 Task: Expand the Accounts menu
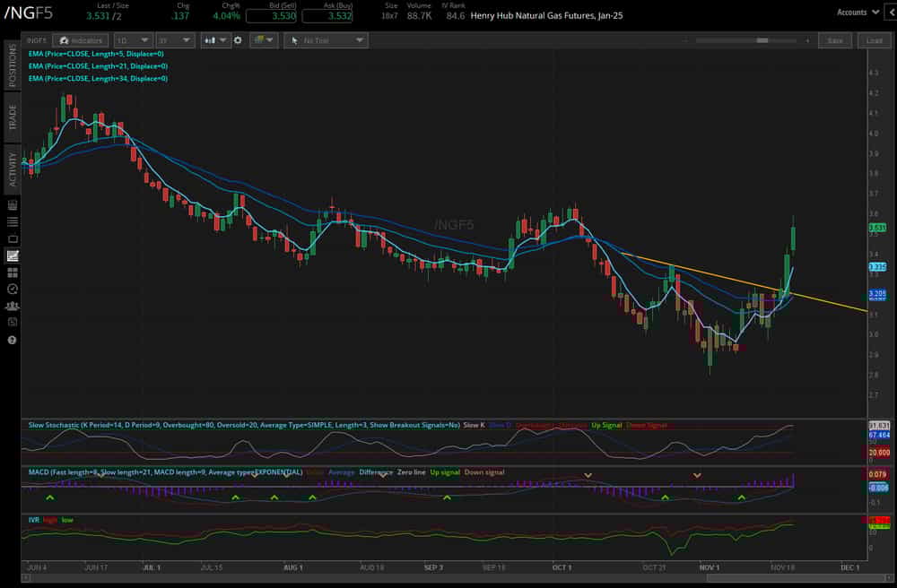857,13
